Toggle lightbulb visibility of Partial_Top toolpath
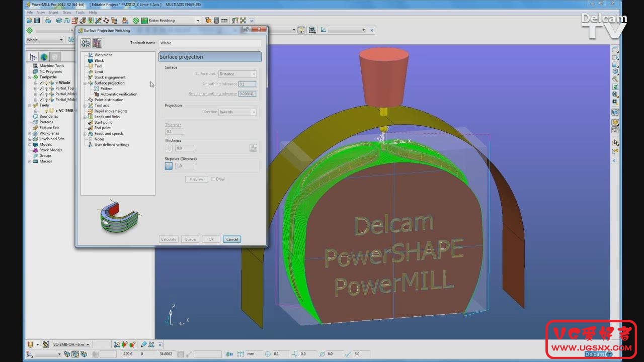Viewport: 644px width, 362px height. tap(46, 88)
